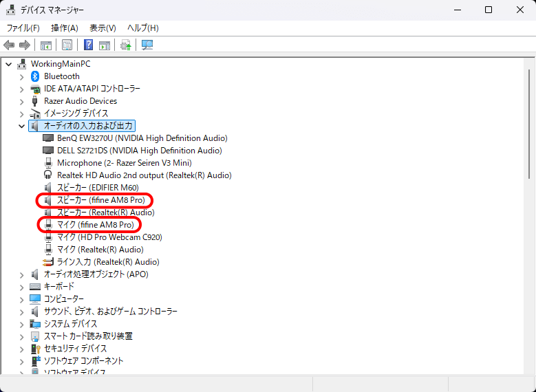This screenshot has width=536, height=392.
Task: Click the show/hide console tree toolbar icon
Action: click(x=45, y=45)
